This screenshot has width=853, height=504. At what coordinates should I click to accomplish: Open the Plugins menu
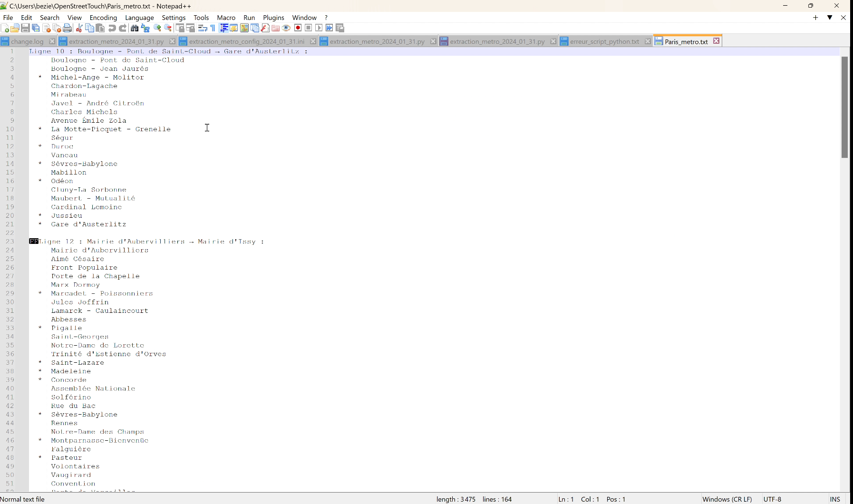click(x=273, y=18)
